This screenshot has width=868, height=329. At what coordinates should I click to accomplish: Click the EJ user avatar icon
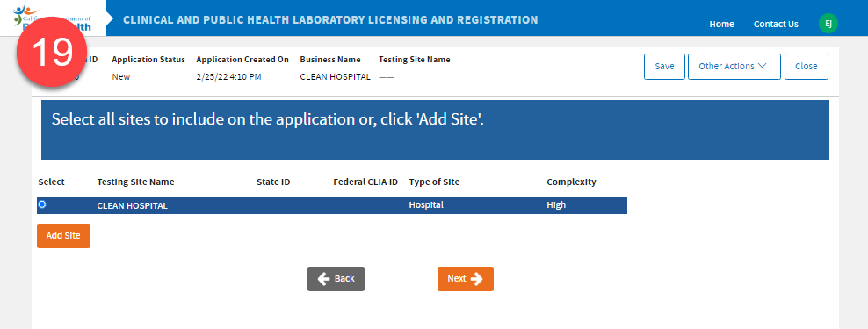coord(828,23)
